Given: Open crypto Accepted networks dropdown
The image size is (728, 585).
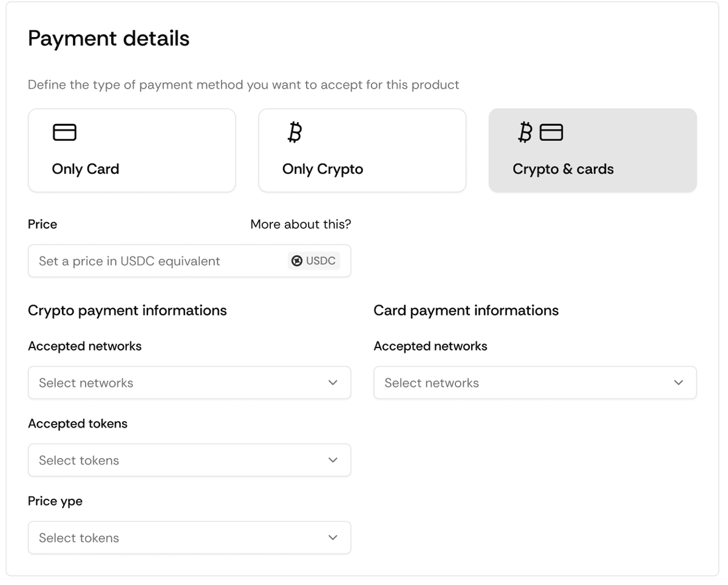Looking at the screenshot, I should tap(189, 383).
